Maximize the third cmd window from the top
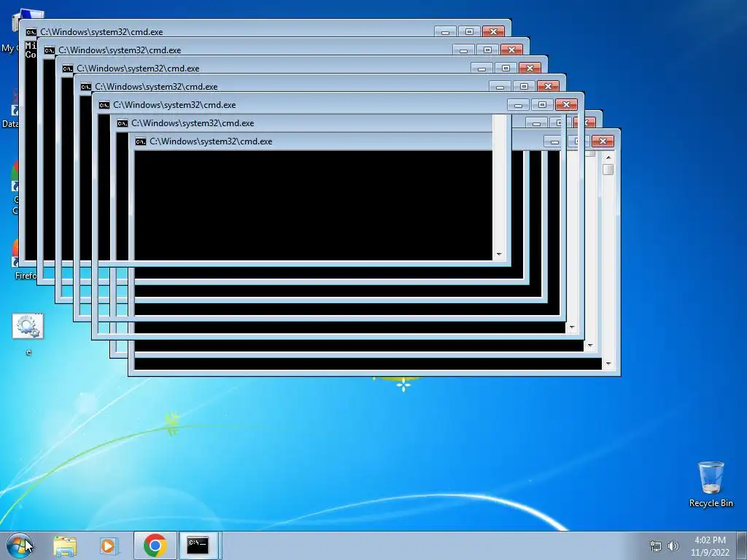The height and width of the screenshot is (560, 747). pos(506,68)
